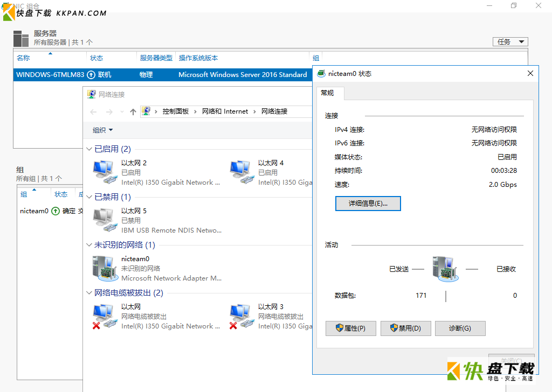
Task: Open the 组织 dropdown menu
Action: pyautogui.click(x=102, y=130)
